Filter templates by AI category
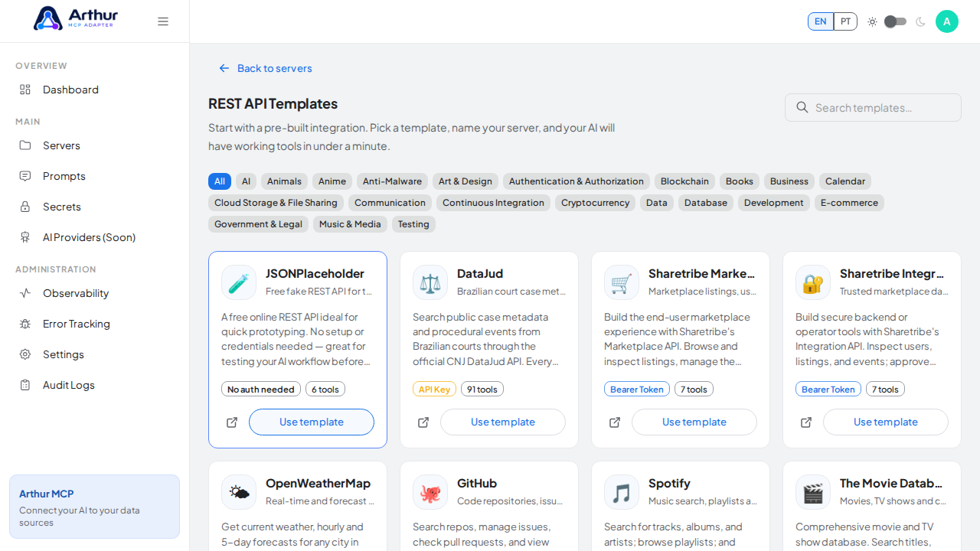Viewport: 980px width, 551px height. click(246, 181)
